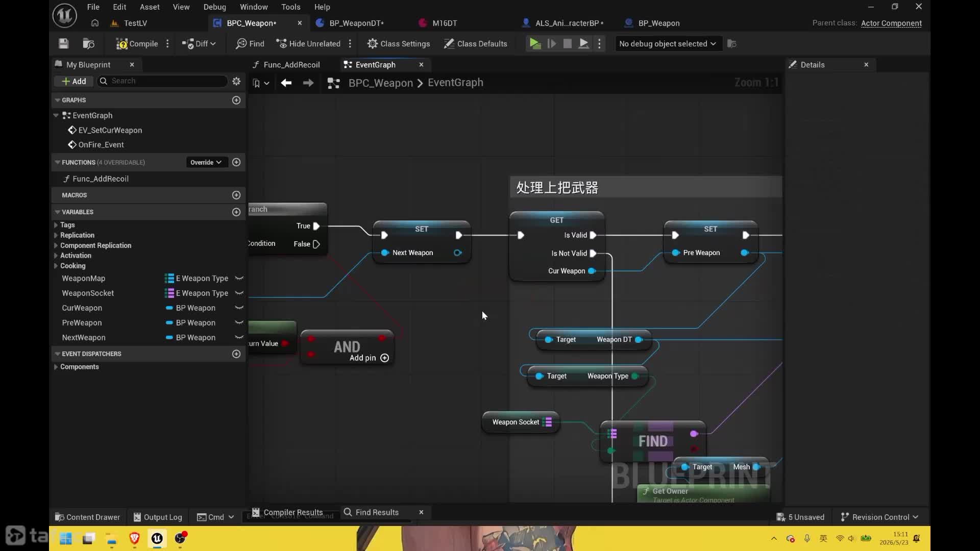The width and height of the screenshot is (980, 551).
Task: Toggle WeaponSocket variable visibility eye
Action: point(239,293)
